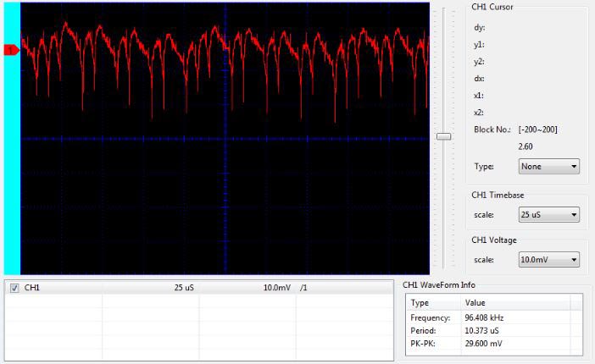The height and width of the screenshot is (364, 595).
Task: Click the /1 probe ratio cell
Action: coord(303,288)
